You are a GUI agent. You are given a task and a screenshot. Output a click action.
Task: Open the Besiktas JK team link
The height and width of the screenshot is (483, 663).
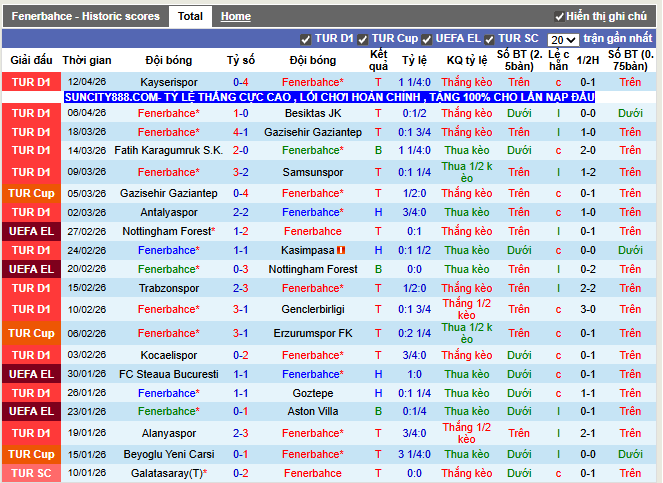click(312, 114)
